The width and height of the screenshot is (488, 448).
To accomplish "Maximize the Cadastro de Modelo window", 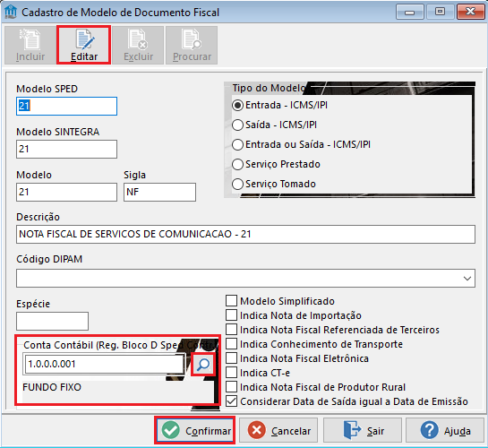I will (440, 13).
